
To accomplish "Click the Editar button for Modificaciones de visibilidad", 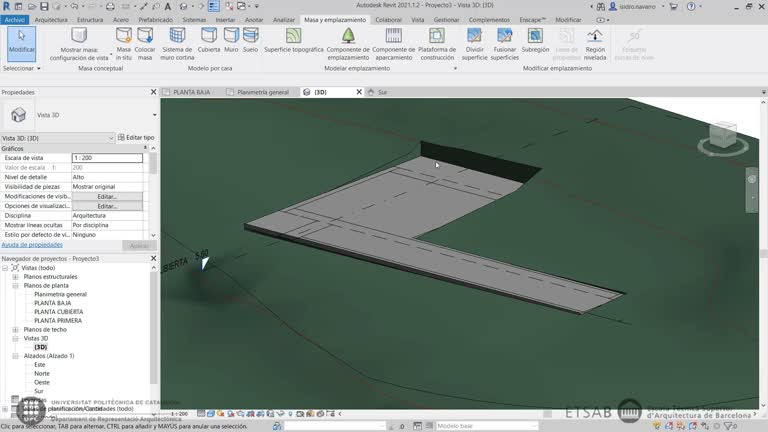I will pyautogui.click(x=107, y=197).
